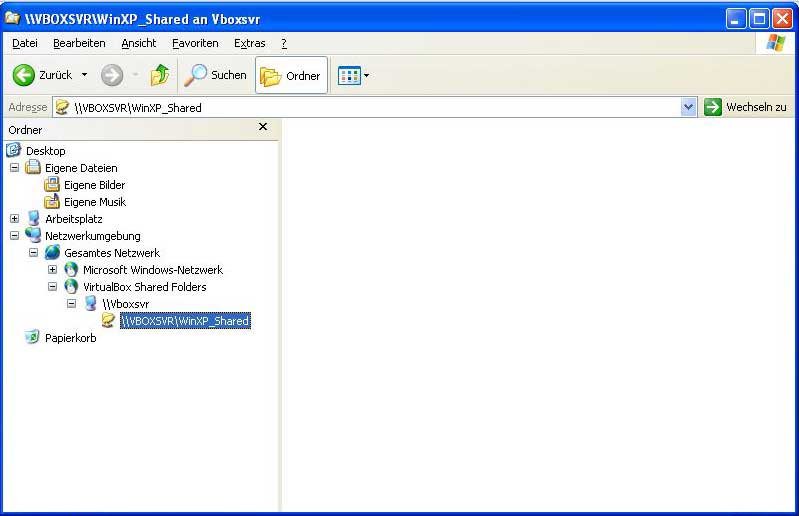Click the greyed forward arrow icon
Viewport: 799px width, 516px height.
click(x=112, y=75)
